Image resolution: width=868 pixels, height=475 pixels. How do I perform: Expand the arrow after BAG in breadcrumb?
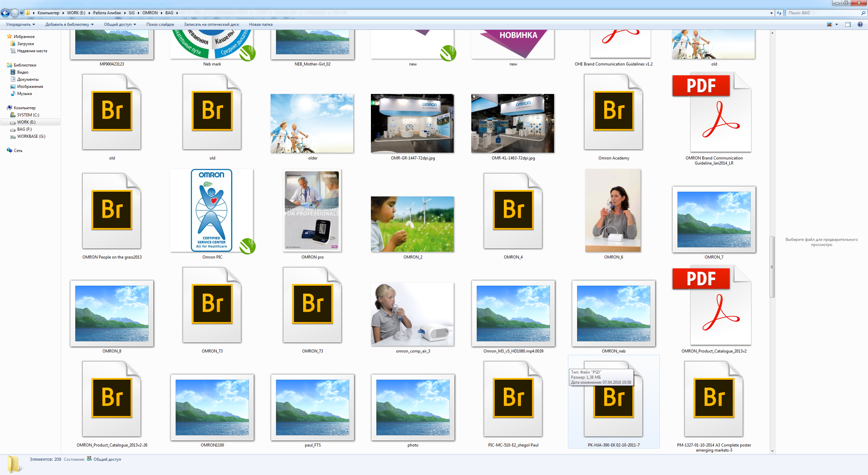[177, 13]
